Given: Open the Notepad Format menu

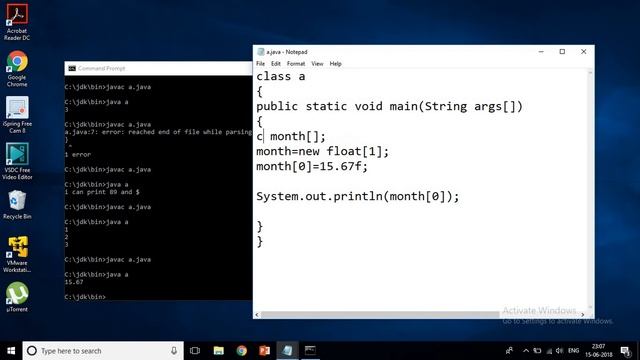Looking at the screenshot, I should [296, 64].
